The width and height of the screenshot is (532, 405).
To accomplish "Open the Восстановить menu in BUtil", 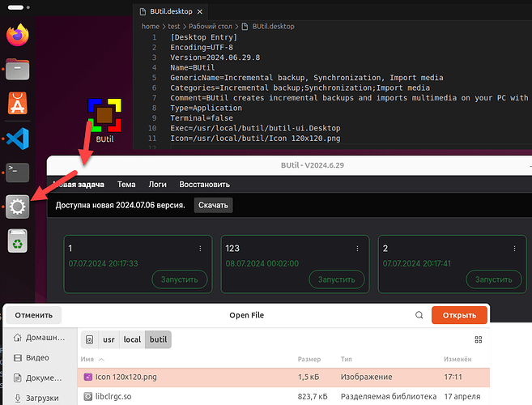I will [205, 185].
